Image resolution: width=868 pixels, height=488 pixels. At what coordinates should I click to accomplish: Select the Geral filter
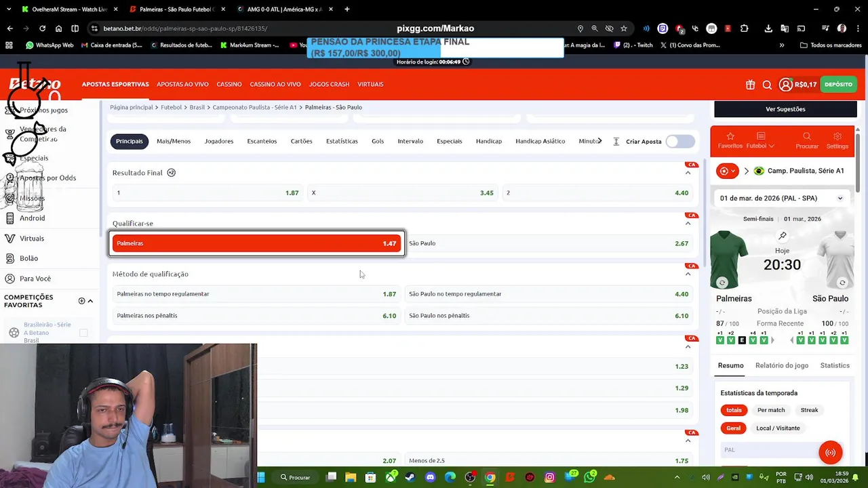click(x=734, y=428)
